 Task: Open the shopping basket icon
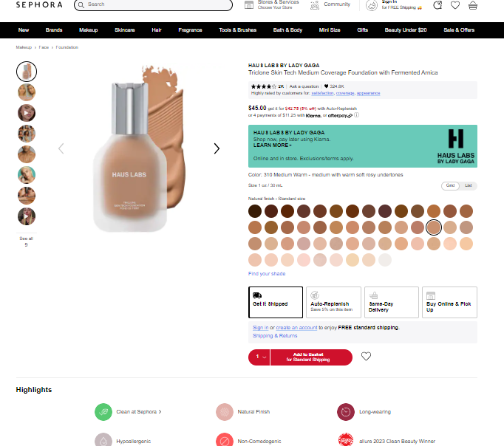pyautogui.click(x=473, y=5)
